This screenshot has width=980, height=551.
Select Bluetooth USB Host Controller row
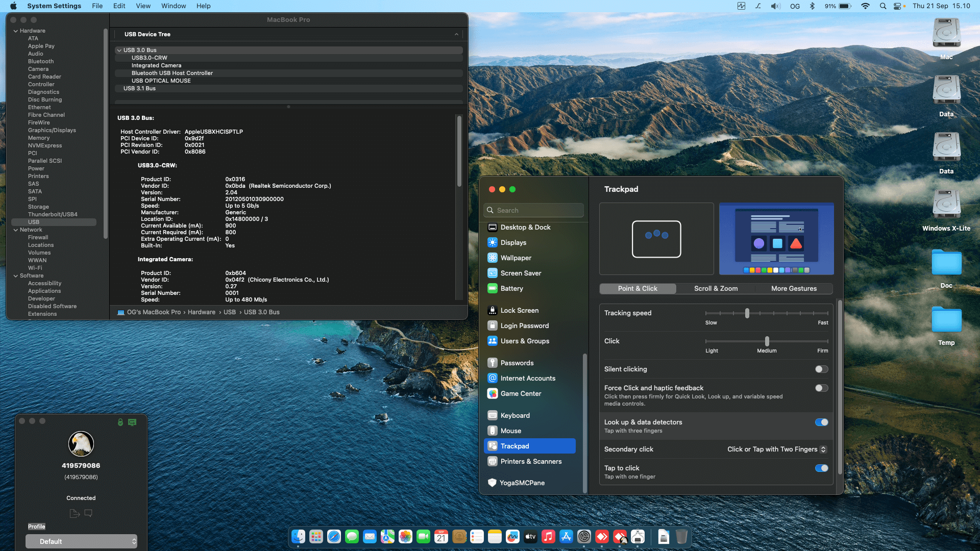pos(289,73)
